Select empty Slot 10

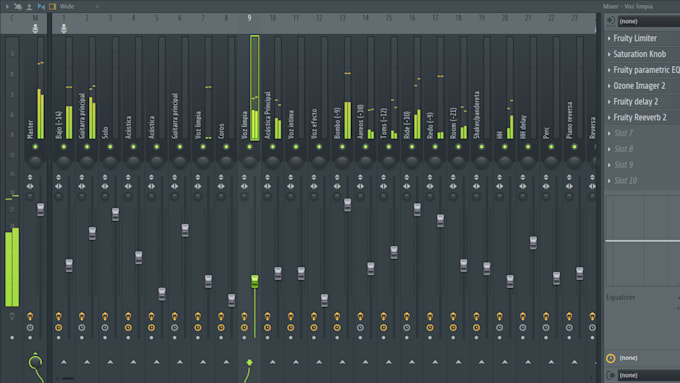[x=625, y=181]
